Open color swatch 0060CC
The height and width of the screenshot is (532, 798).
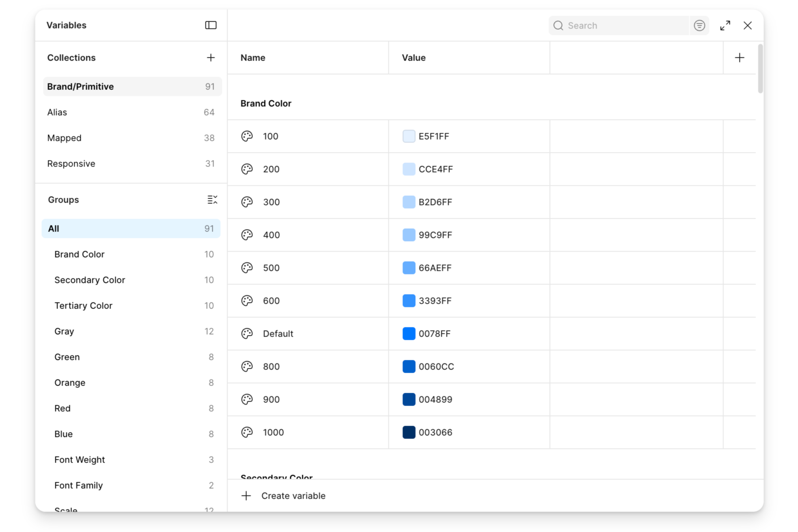[408, 366]
